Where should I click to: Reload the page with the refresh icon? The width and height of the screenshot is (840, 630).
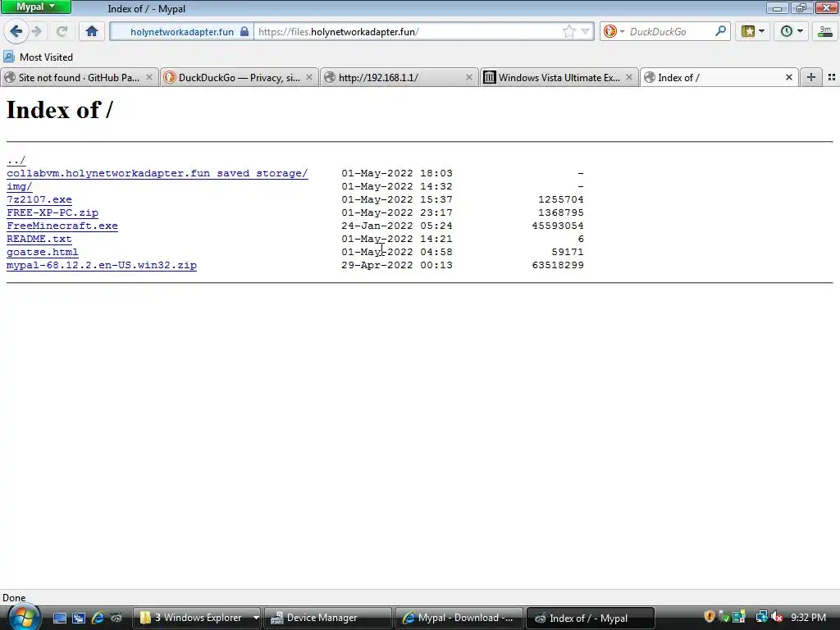point(62,32)
